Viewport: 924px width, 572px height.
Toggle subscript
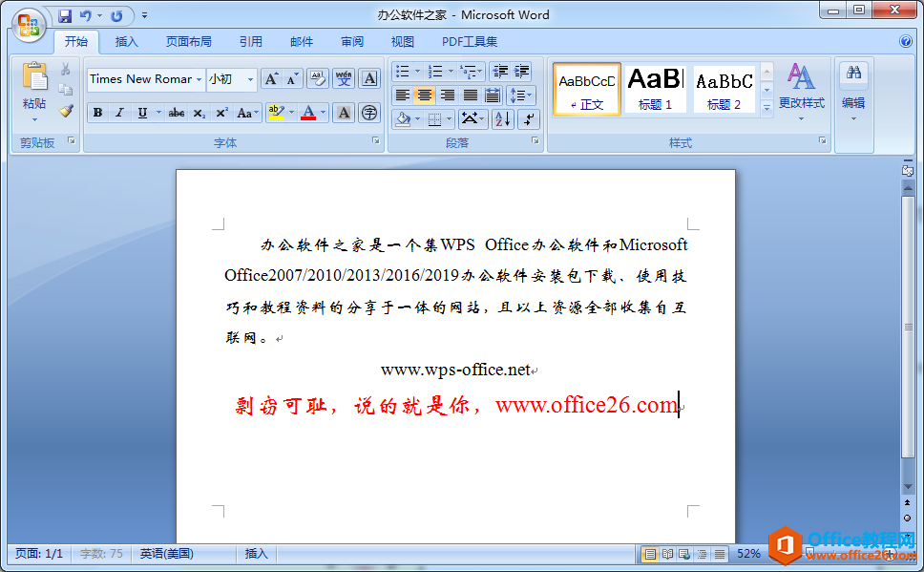pyautogui.click(x=199, y=113)
